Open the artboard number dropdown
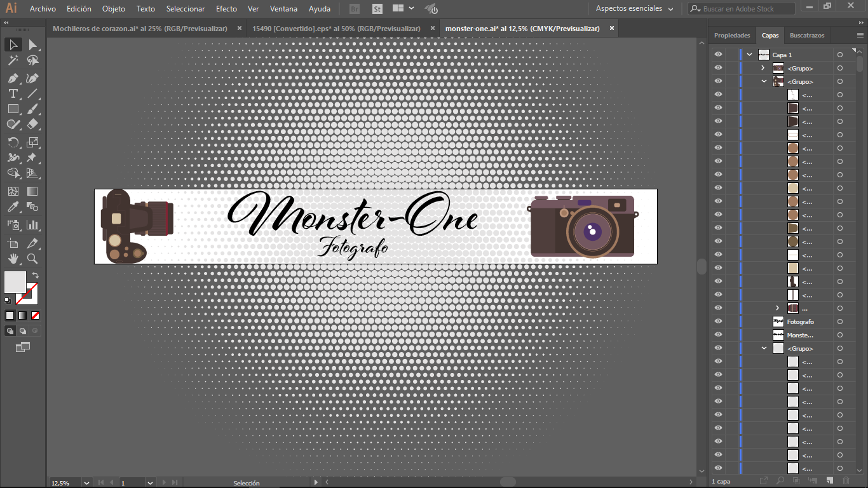Image resolution: width=868 pixels, height=488 pixels. 150,483
